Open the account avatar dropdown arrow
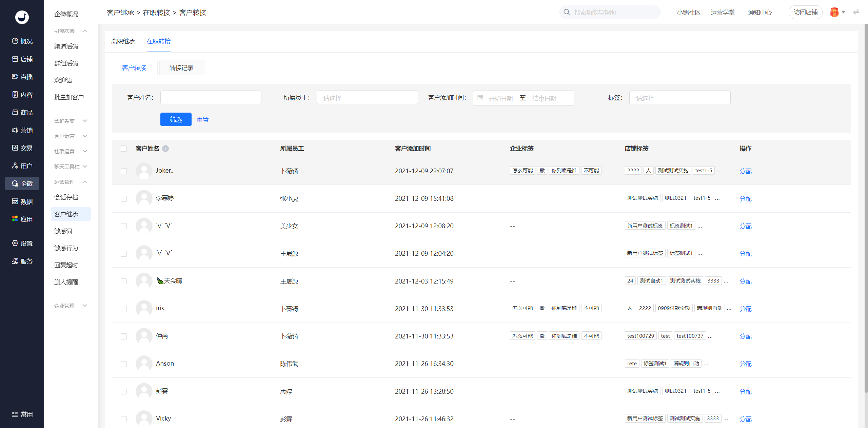This screenshot has width=868, height=428. click(x=844, y=12)
